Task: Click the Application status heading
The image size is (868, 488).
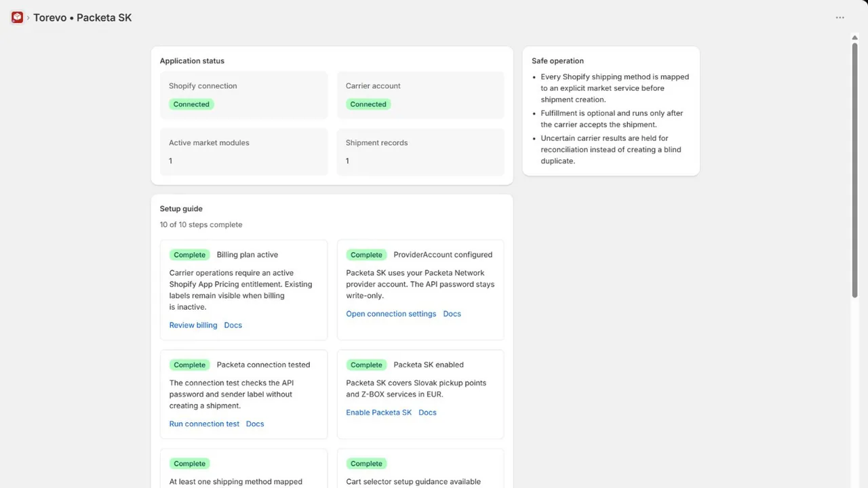Action: pyautogui.click(x=192, y=61)
